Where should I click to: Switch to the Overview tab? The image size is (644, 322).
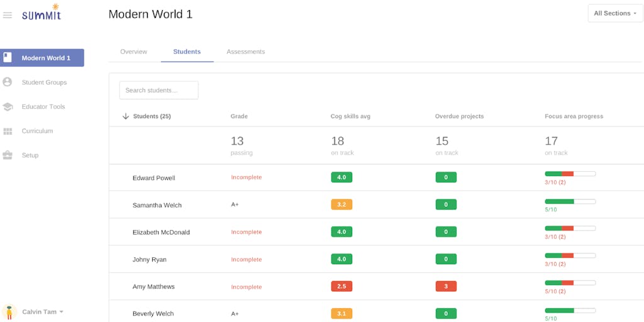pos(133,52)
